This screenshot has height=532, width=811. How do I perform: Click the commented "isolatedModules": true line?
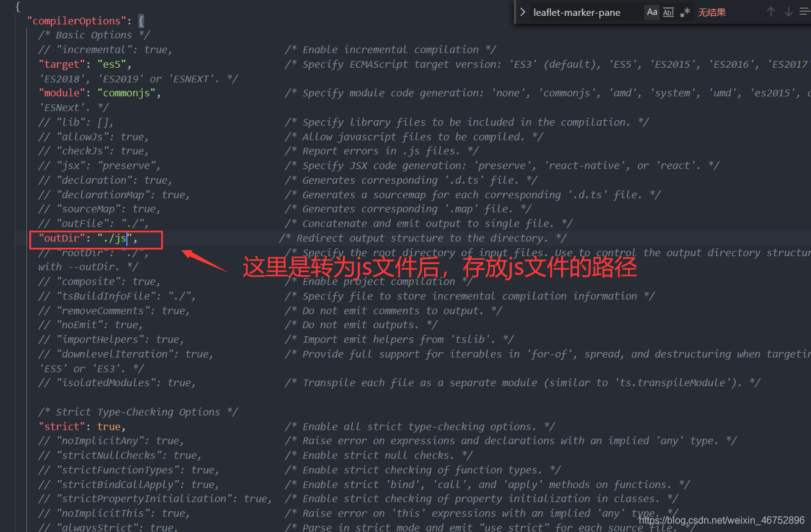[x=117, y=383]
